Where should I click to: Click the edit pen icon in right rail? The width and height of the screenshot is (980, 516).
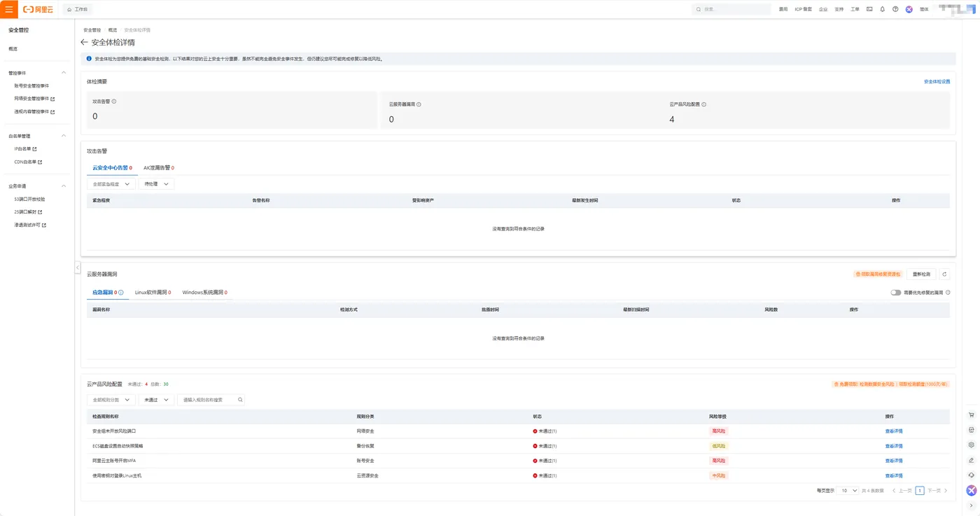[972, 460]
